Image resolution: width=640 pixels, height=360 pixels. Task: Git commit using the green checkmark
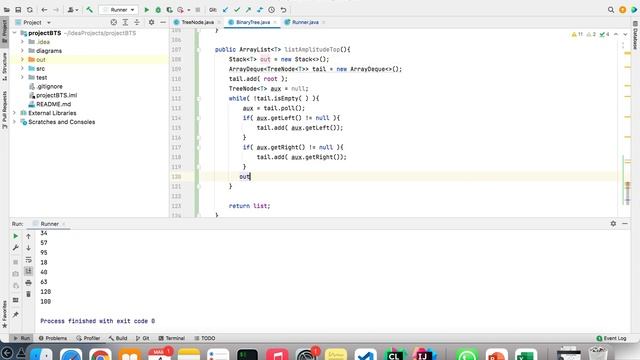click(237, 10)
